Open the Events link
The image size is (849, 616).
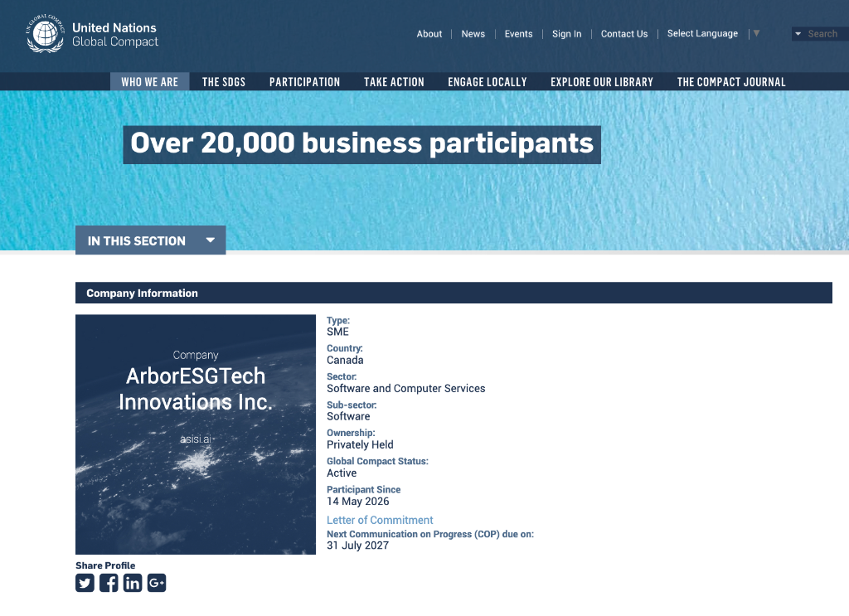[x=519, y=33]
